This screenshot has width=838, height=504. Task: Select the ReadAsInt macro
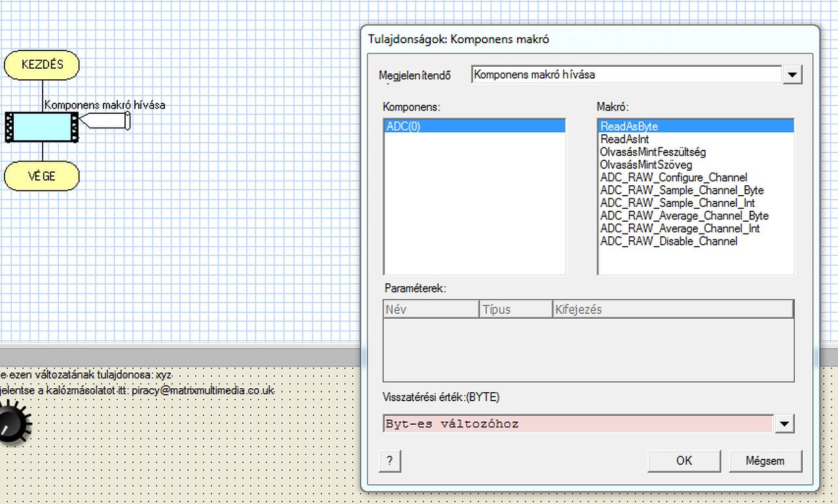(695, 139)
